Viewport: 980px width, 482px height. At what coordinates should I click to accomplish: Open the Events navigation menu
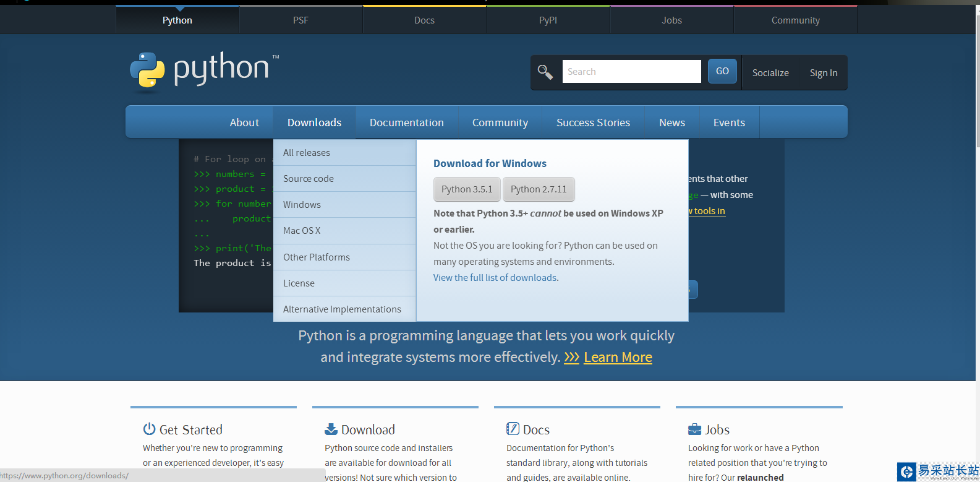pyautogui.click(x=729, y=123)
